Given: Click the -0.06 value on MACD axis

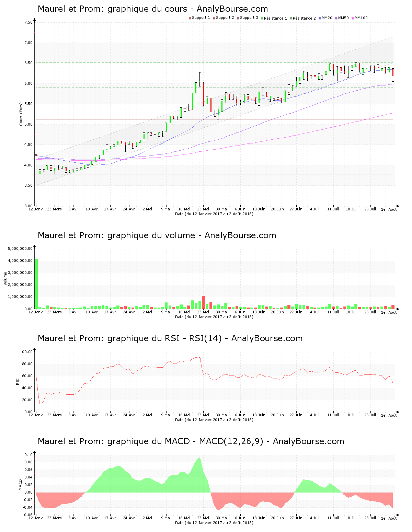Looking at the screenshot, I should (x=28, y=515).
